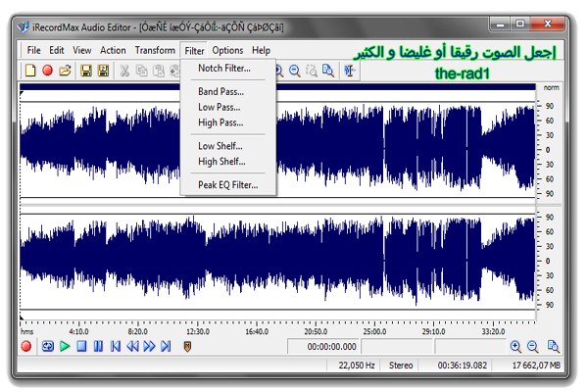
Task: Click the Cut scissors icon
Action: [x=124, y=71]
